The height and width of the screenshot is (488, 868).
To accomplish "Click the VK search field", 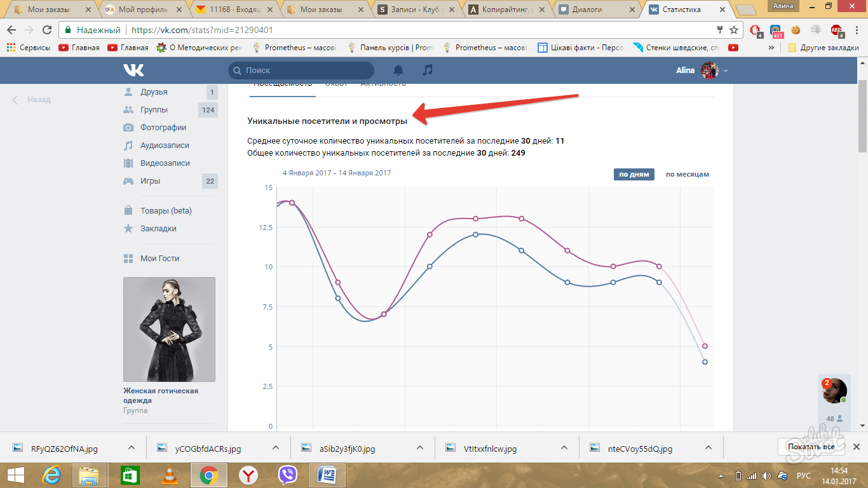I will click(x=301, y=71).
